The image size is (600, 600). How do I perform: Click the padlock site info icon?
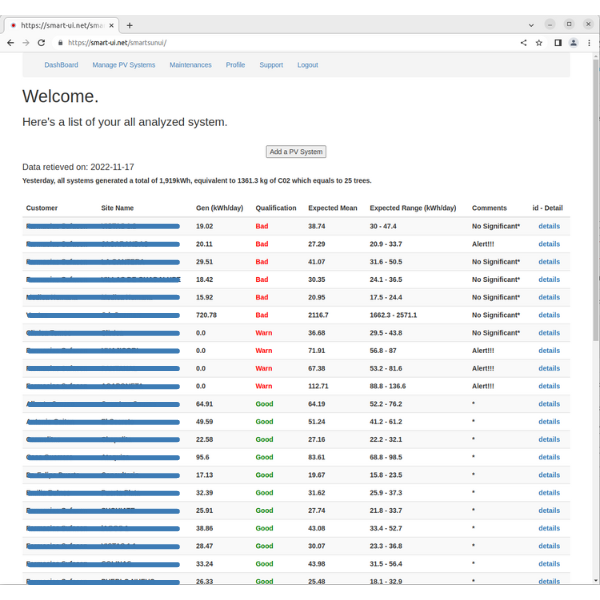tap(60, 43)
